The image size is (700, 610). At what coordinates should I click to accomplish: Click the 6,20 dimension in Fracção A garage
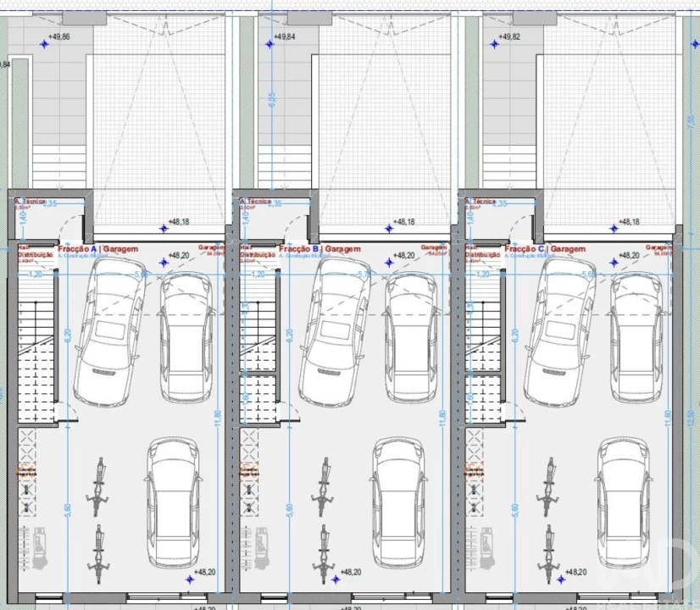pyautogui.click(x=65, y=335)
